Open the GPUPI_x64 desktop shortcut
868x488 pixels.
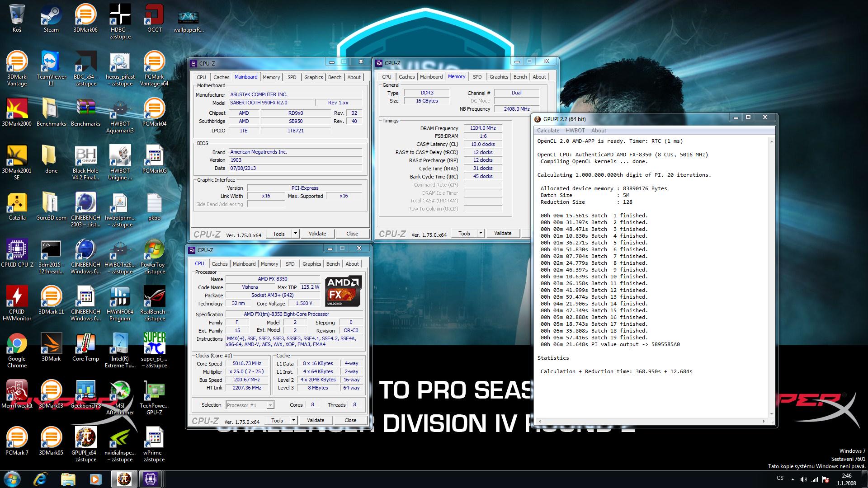(x=85, y=445)
